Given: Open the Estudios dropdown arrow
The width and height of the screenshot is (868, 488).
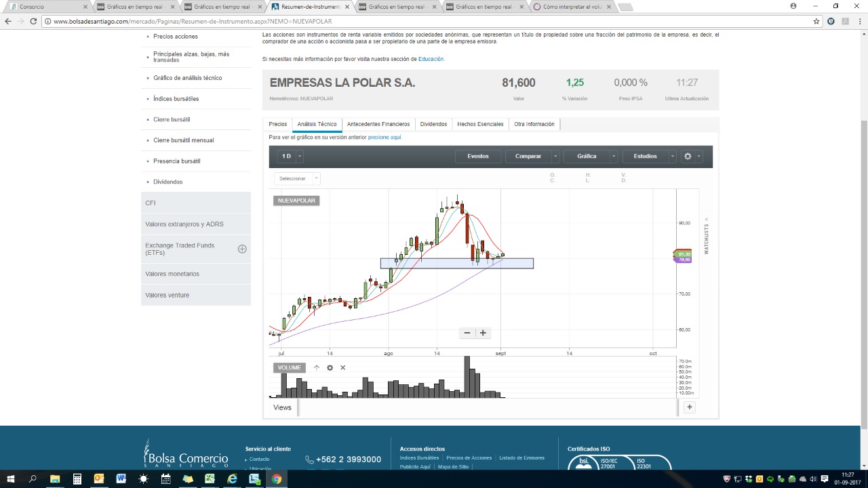Looking at the screenshot, I should pyautogui.click(x=673, y=157).
